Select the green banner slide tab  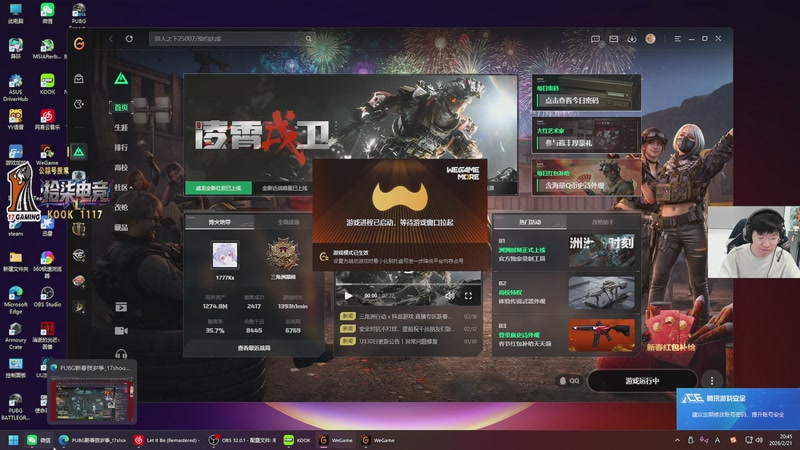pos(218,188)
